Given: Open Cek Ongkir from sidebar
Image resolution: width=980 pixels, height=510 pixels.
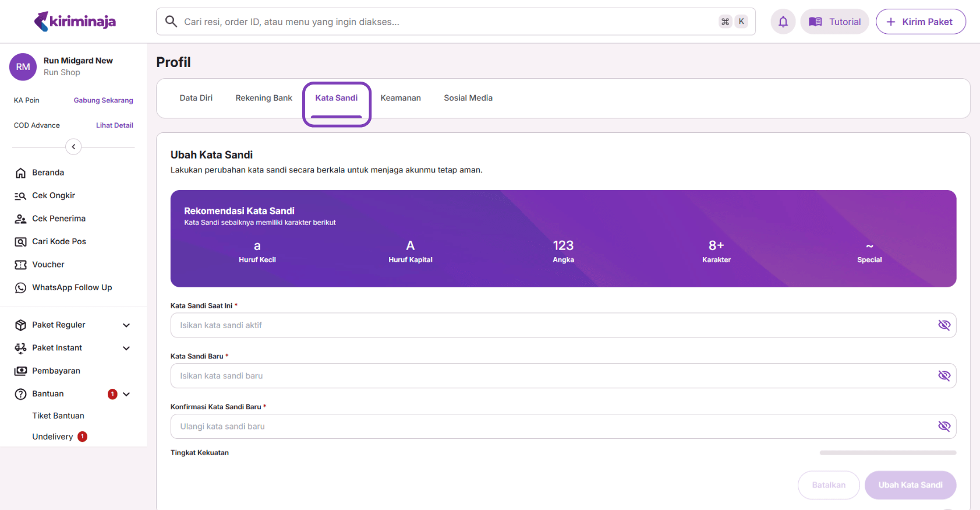Looking at the screenshot, I should coord(20,196).
